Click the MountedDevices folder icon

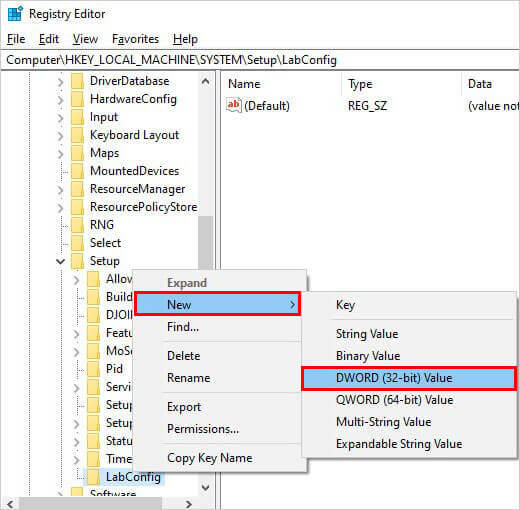tap(78, 171)
